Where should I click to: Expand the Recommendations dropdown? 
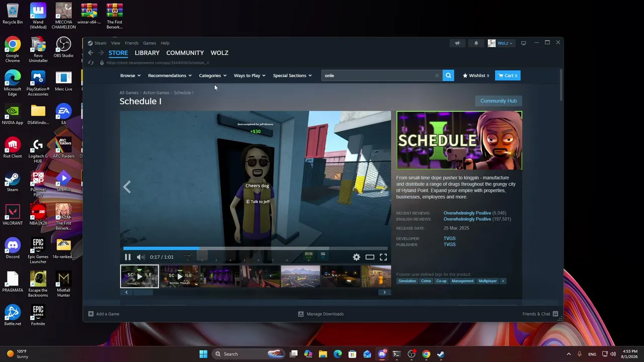point(170,75)
